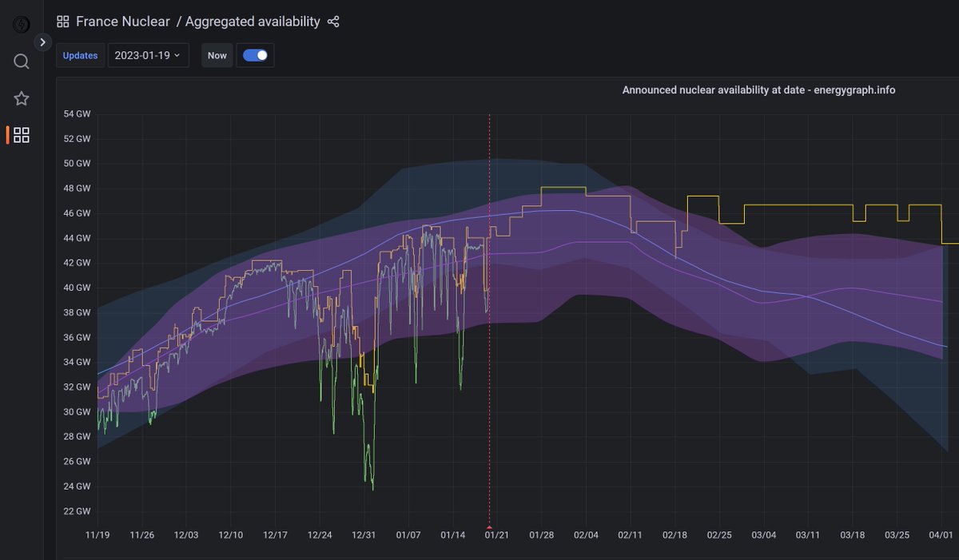Image resolution: width=959 pixels, height=560 pixels.
Task: Share dashboard using the share icon
Action: [x=334, y=22]
